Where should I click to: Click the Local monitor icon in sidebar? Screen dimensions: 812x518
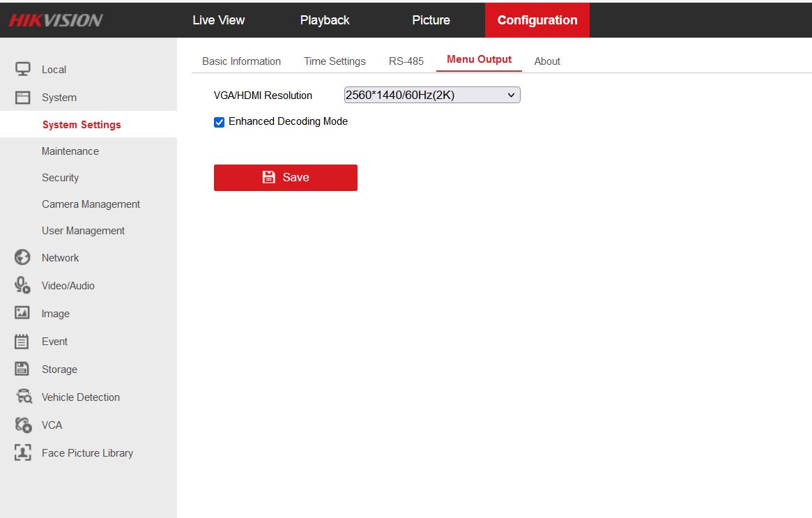coord(23,69)
